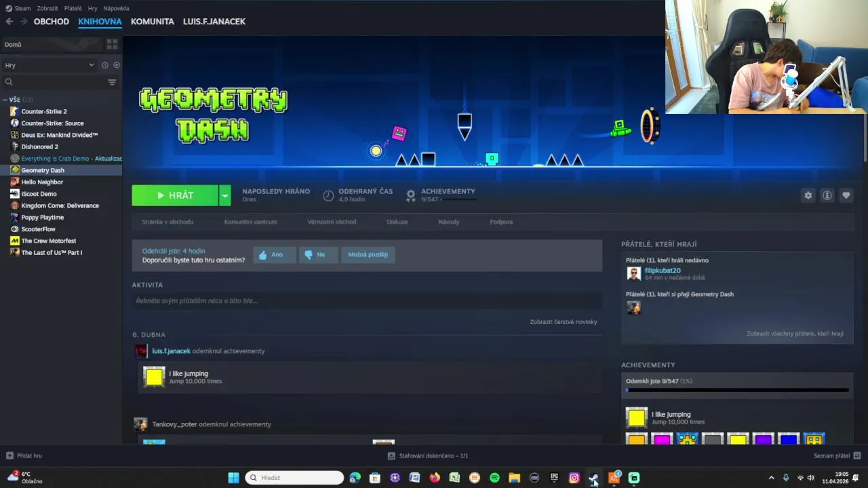Sort library by recent activity clock icon
Image resolution: width=868 pixels, height=488 pixels.
tap(105, 65)
